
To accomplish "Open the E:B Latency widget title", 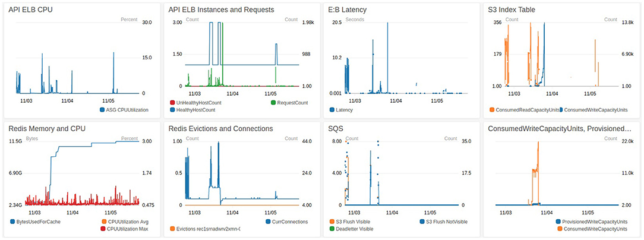I will click(348, 10).
